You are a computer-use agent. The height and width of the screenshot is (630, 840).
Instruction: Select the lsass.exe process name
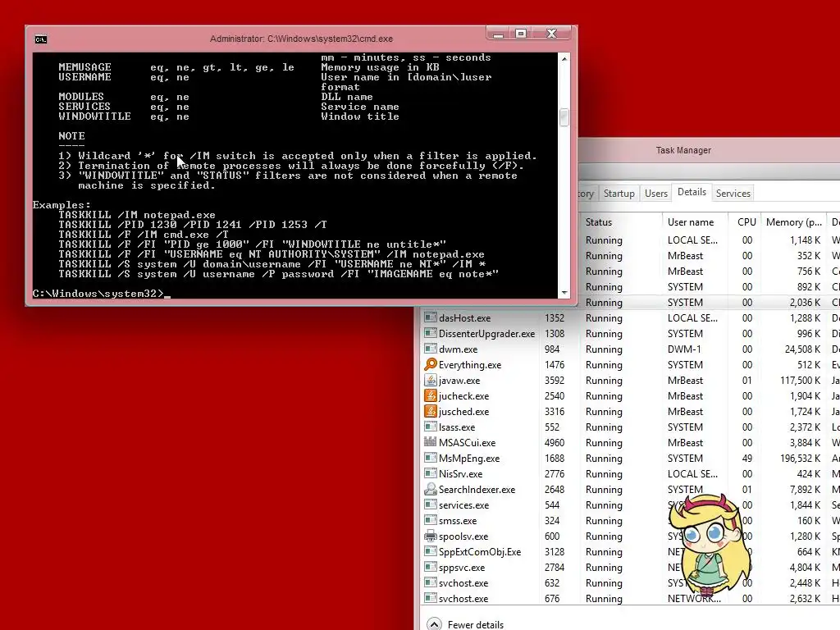coord(456,427)
